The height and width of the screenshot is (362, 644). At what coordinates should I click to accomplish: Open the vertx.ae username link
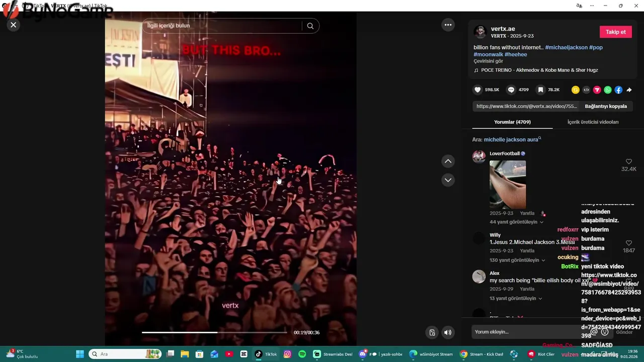pos(503,29)
